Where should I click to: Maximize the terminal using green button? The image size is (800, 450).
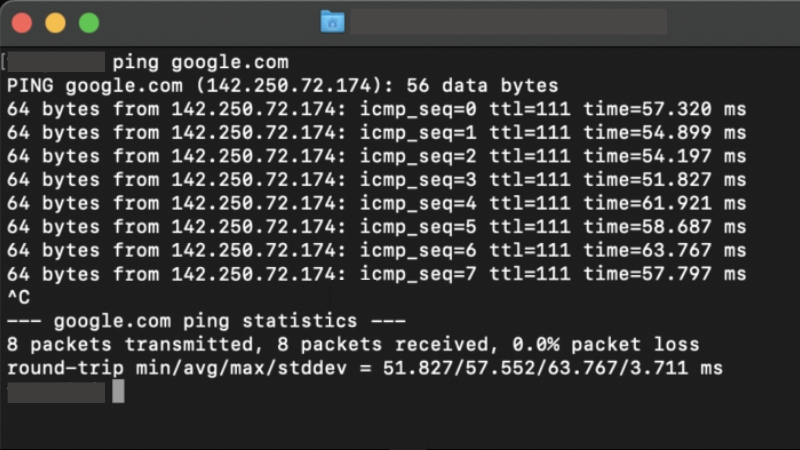coord(89,23)
